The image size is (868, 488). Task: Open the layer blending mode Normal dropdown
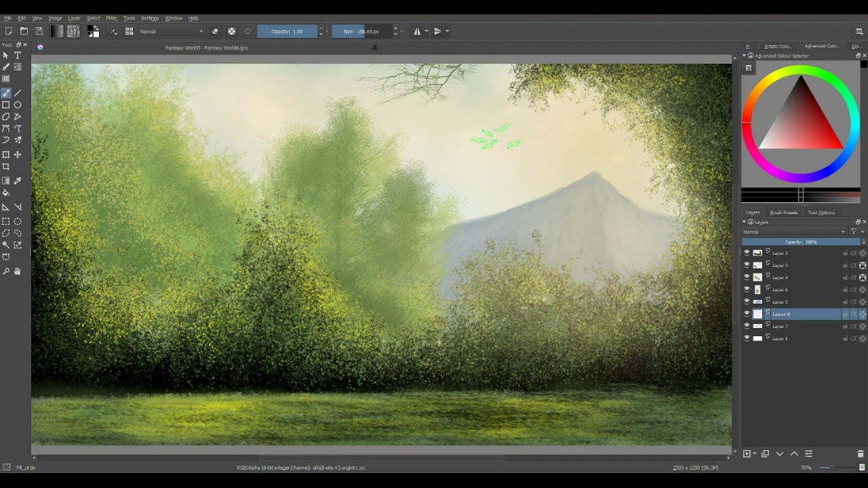click(x=794, y=232)
